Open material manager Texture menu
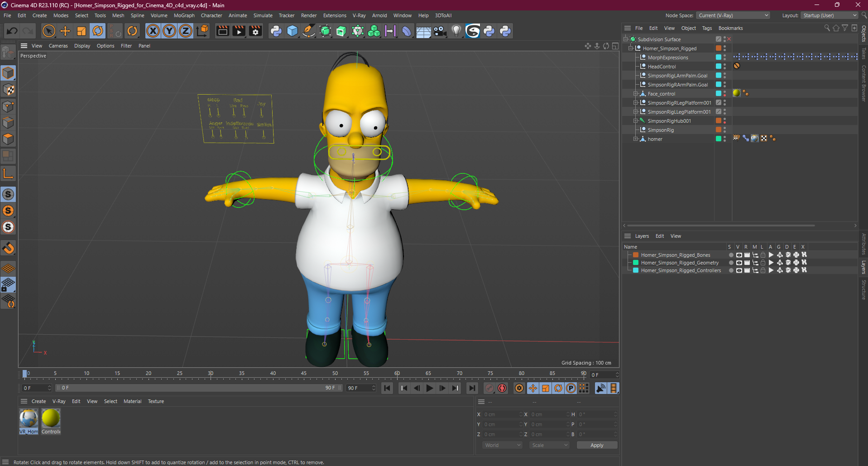 [x=156, y=401]
